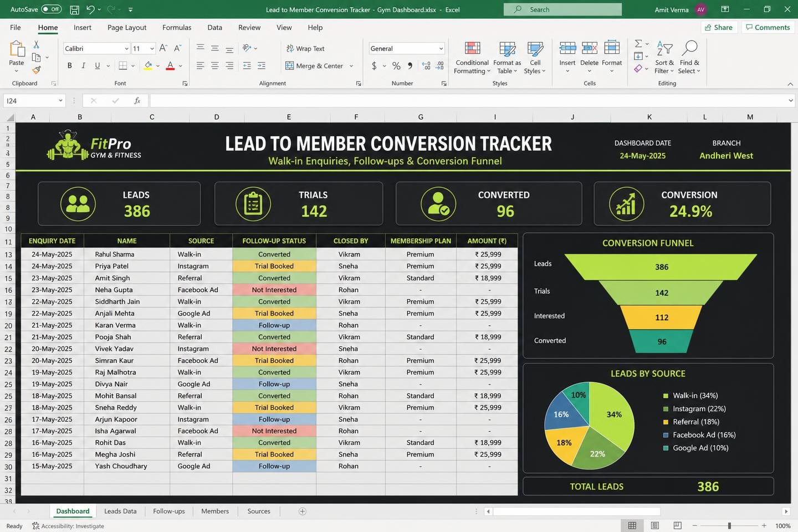
Task: Click Increase Decimal icon
Action: tap(426, 66)
